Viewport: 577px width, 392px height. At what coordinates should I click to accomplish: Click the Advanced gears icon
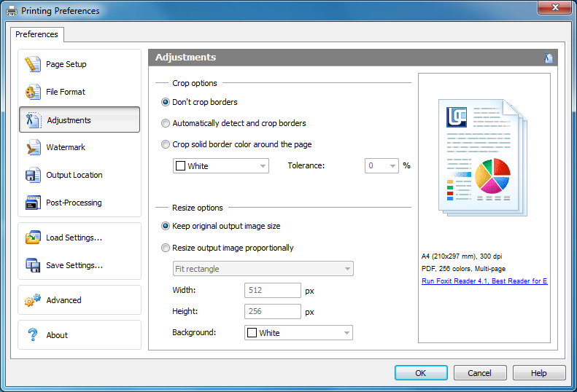click(x=33, y=300)
